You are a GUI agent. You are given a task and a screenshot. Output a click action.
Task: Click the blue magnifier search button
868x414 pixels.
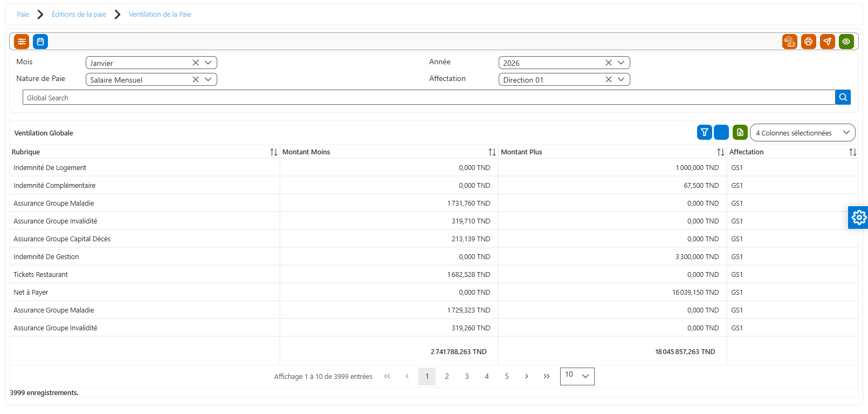tap(843, 97)
